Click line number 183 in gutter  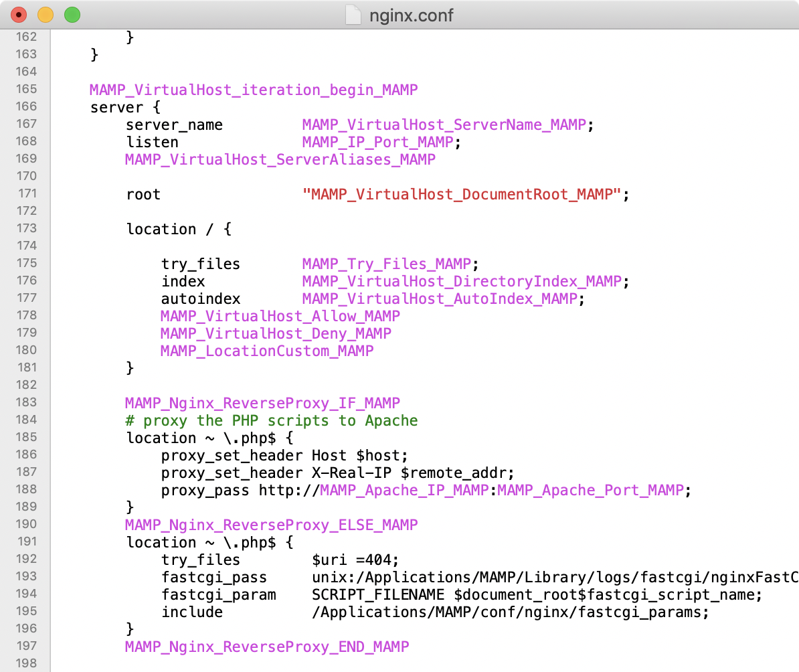pyautogui.click(x=26, y=402)
